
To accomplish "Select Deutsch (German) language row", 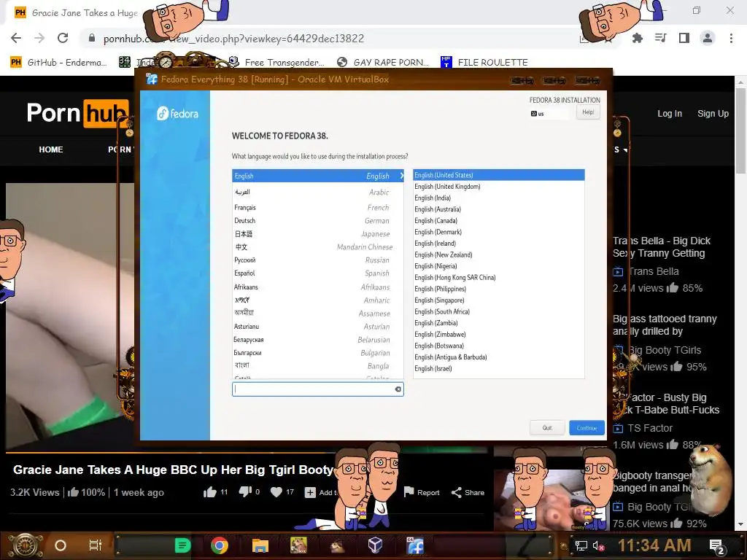I will [x=318, y=220].
